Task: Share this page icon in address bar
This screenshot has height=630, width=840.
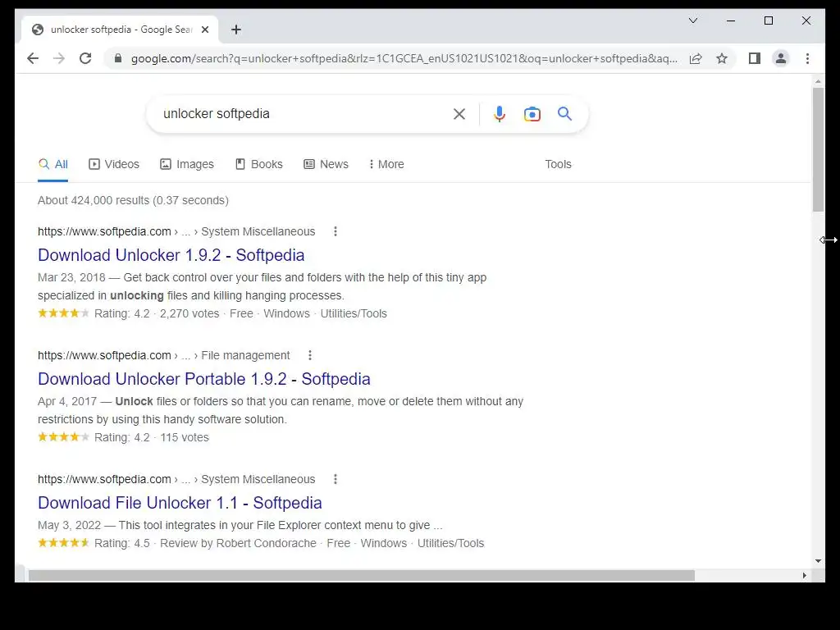Action: pyautogui.click(x=696, y=58)
